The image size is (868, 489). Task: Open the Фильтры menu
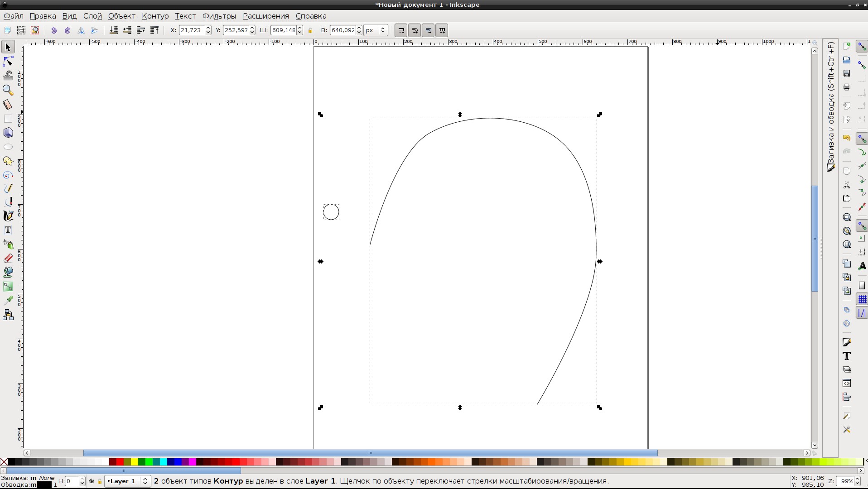coord(219,16)
